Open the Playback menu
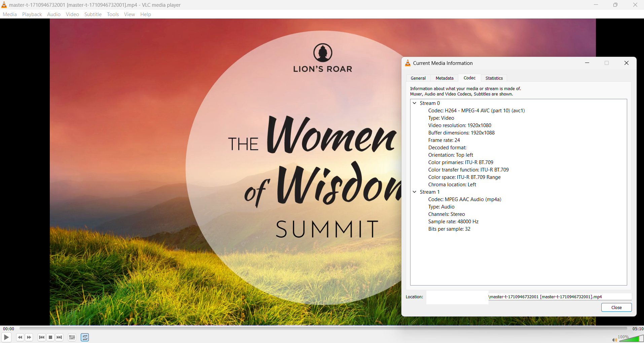This screenshot has width=644, height=343. point(32,14)
